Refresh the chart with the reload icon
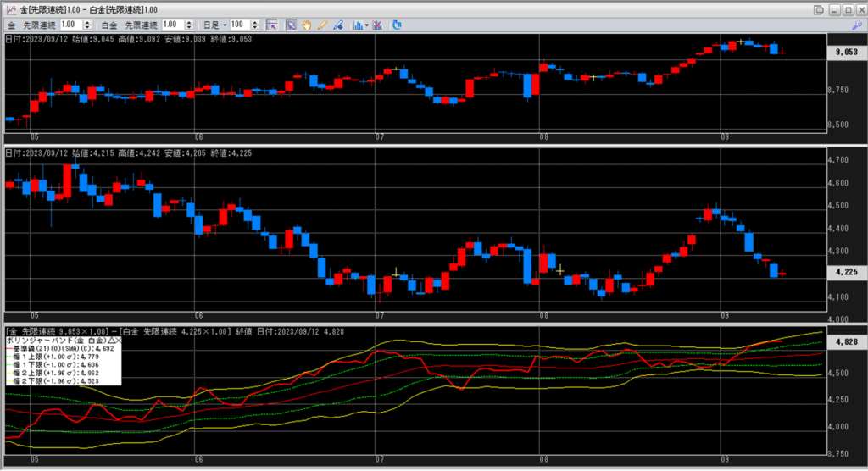The image size is (868, 471). coord(397,25)
